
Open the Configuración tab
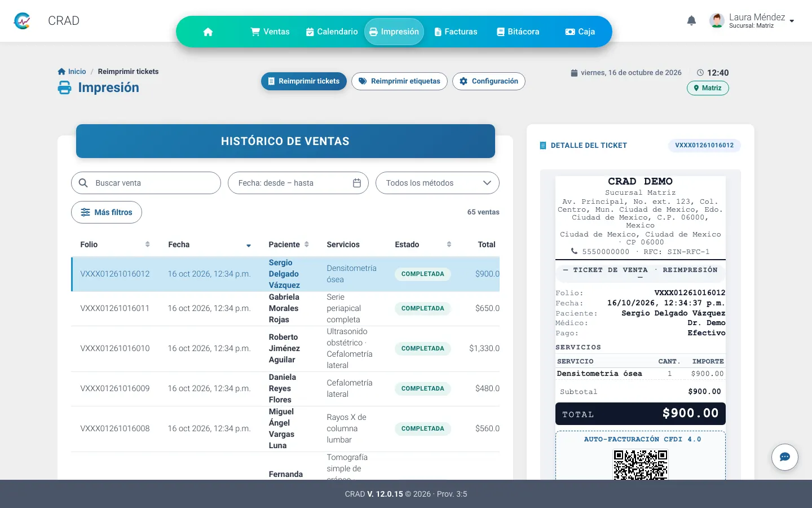[x=489, y=81]
